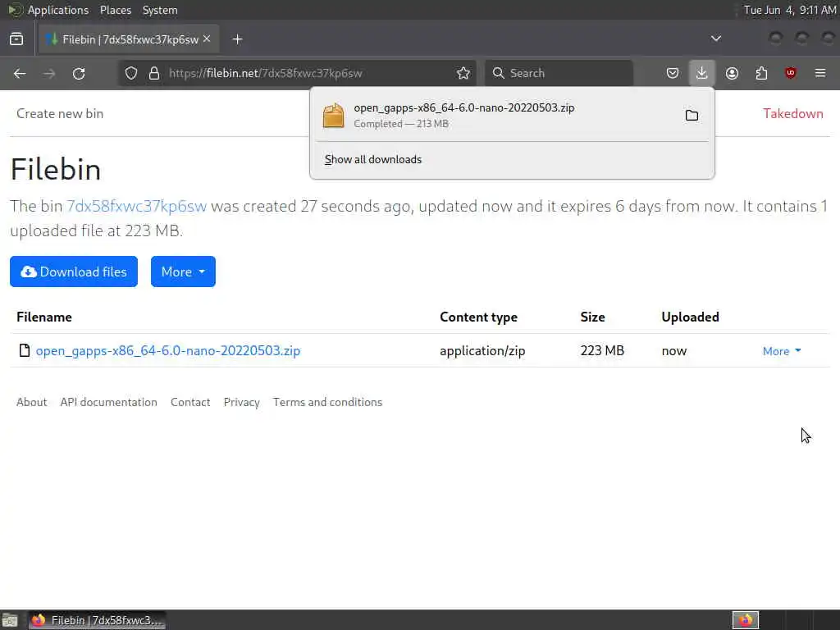Open Firefox hamburger application menu

820,73
